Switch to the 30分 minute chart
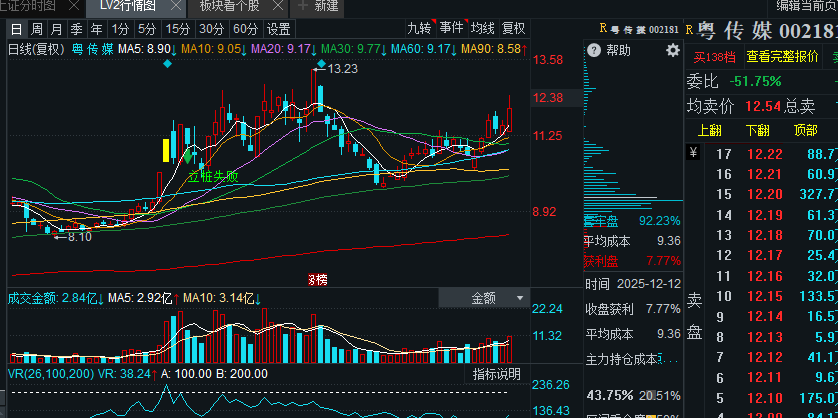The height and width of the screenshot is (418, 838). pyautogui.click(x=211, y=28)
